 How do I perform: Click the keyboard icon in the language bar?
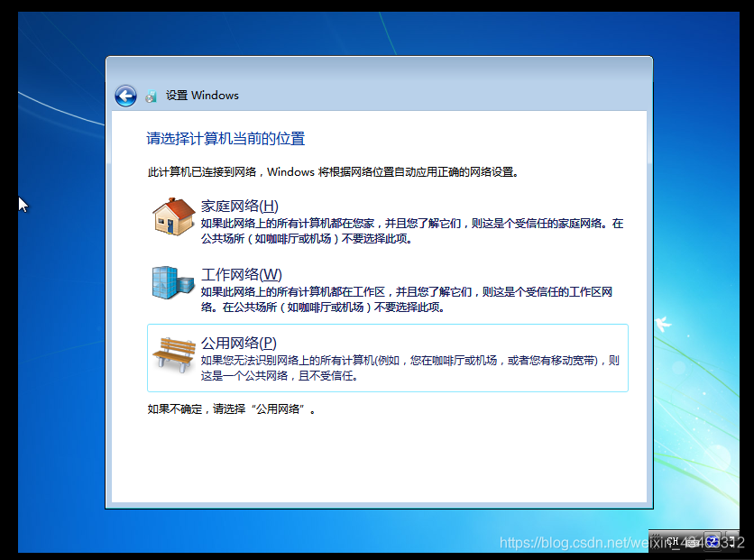tap(693, 542)
